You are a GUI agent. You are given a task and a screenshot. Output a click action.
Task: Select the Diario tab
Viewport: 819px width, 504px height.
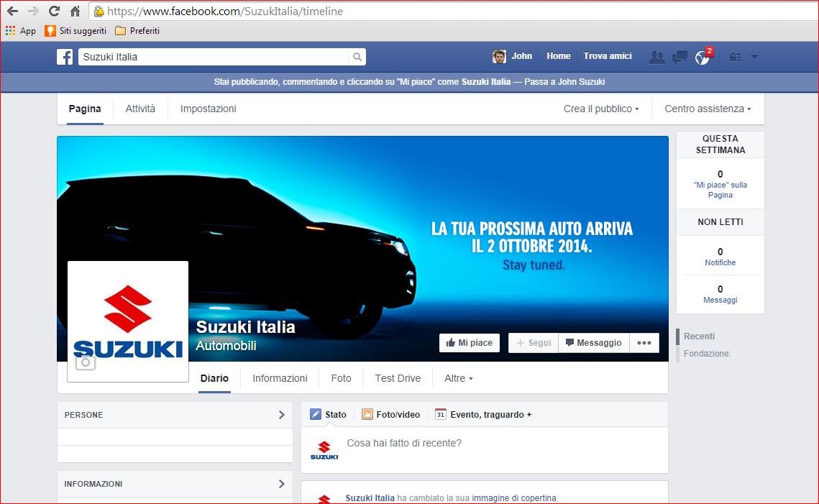tap(215, 378)
